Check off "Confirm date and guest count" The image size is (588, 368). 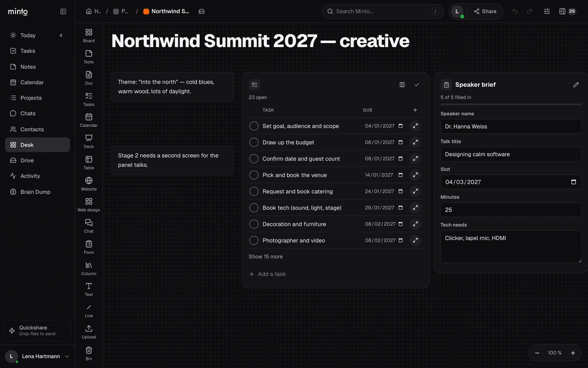(x=254, y=159)
